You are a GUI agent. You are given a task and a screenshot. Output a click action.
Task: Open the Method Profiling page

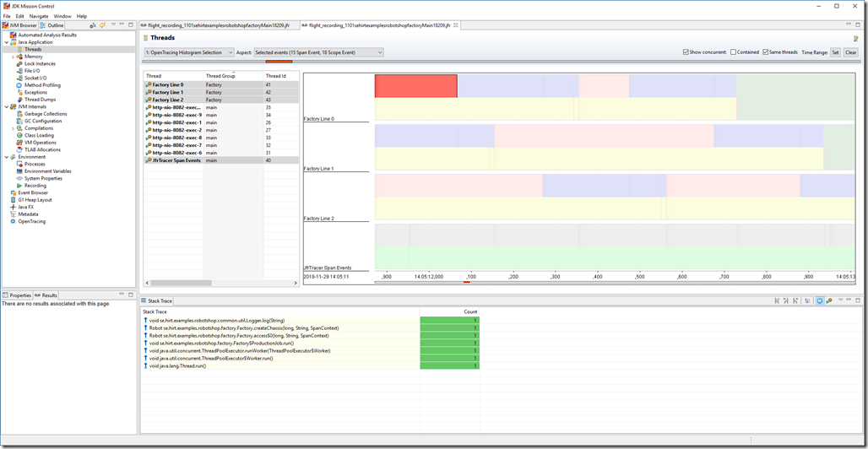point(42,85)
